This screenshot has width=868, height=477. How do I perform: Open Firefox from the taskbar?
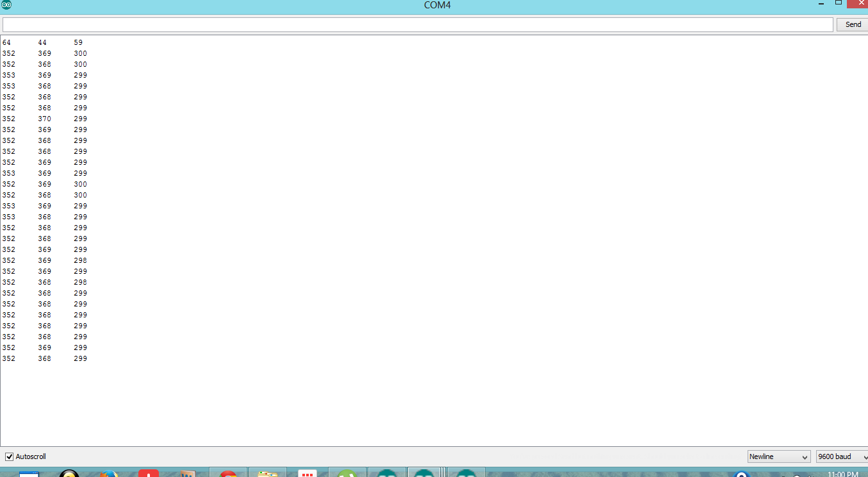pyautogui.click(x=109, y=474)
